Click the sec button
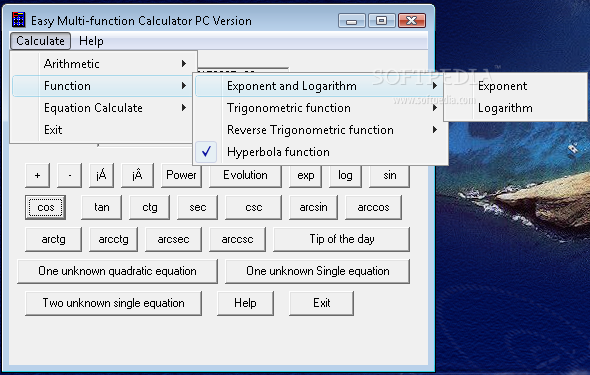This screenshot has width=590, height=375. click(198, 207)
